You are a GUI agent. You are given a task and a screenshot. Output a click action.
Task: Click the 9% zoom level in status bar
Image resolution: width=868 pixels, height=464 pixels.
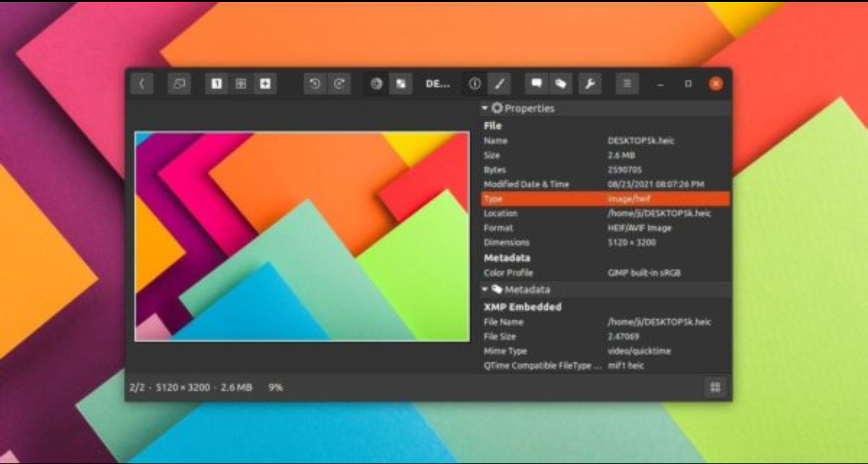pos(275,387)
